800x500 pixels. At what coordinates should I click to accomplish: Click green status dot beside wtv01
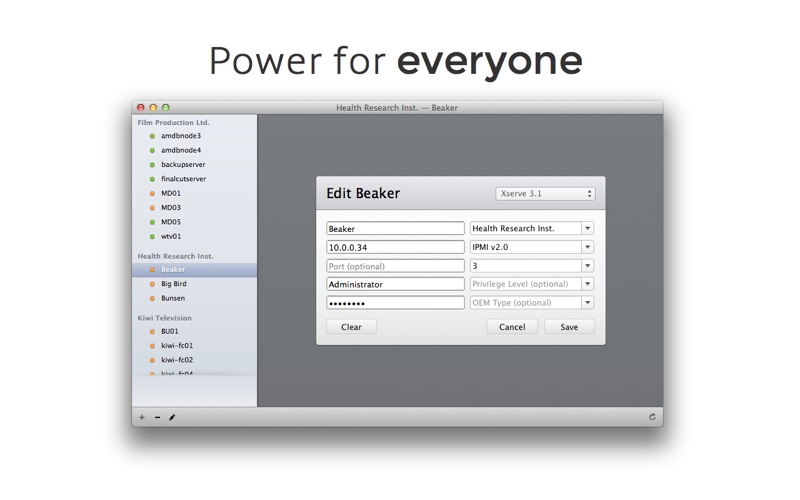pyautogui.click(x=152, y=237)
